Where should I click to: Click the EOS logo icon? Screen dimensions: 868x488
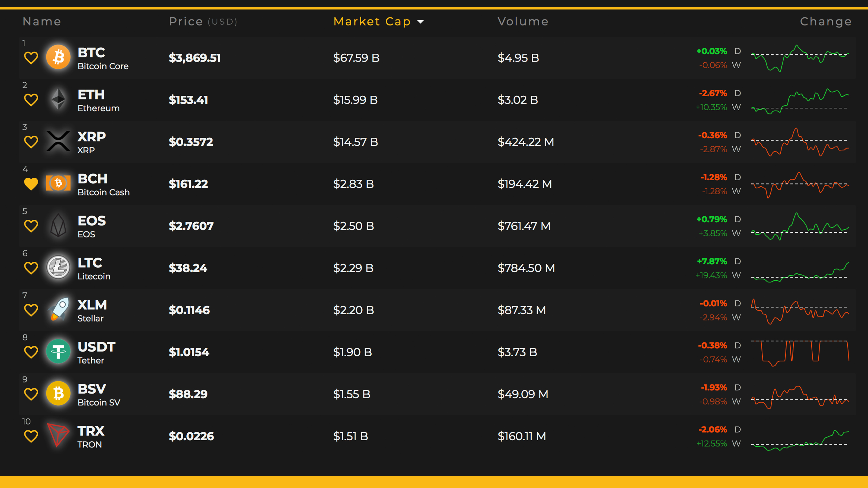(x=58, y=225)
